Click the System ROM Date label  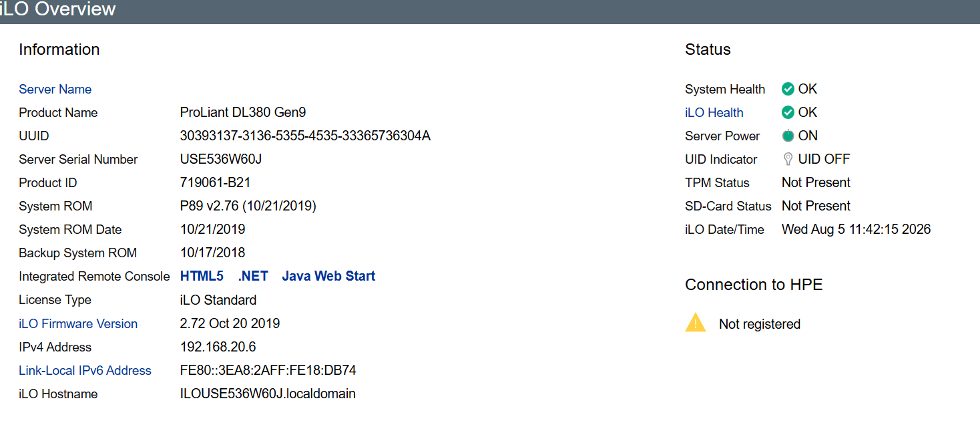[70, 229]
